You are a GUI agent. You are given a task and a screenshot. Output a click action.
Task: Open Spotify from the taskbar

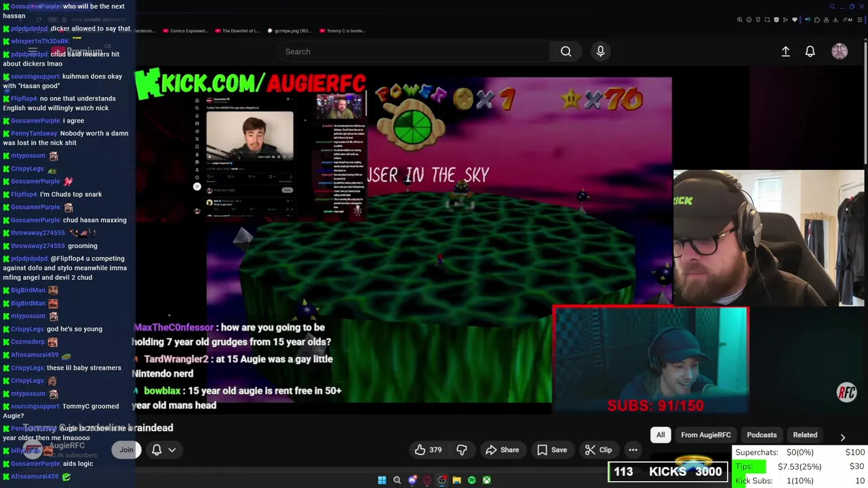tap(472, 481)
